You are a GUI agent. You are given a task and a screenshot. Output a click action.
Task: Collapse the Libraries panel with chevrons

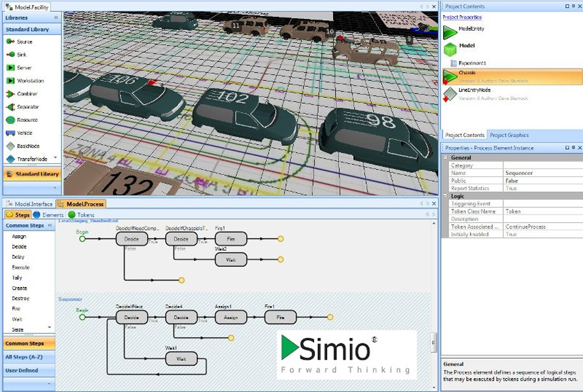click(56, 17)
